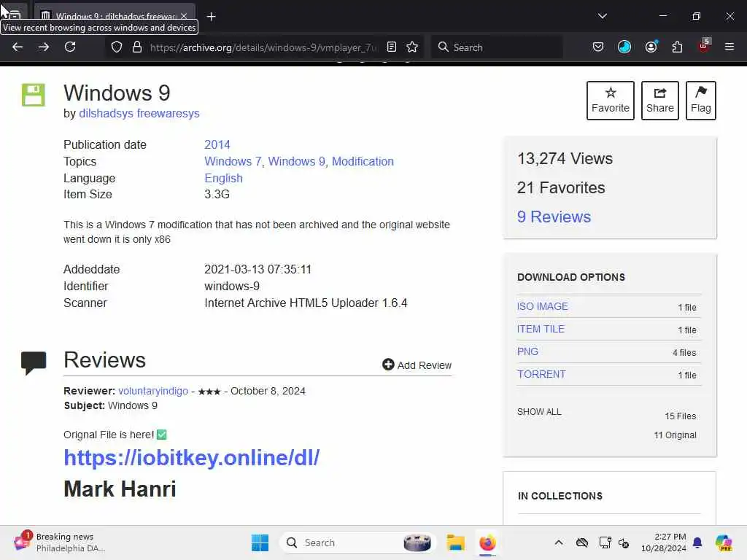Jump to 9 Reviews
This screenshot has width=747, height=560.
pos(554,217)
